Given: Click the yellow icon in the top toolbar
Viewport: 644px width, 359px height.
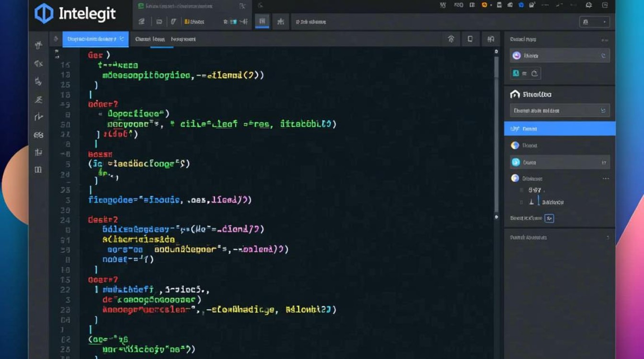Looking at the screenshot, I should pos(187,22).
